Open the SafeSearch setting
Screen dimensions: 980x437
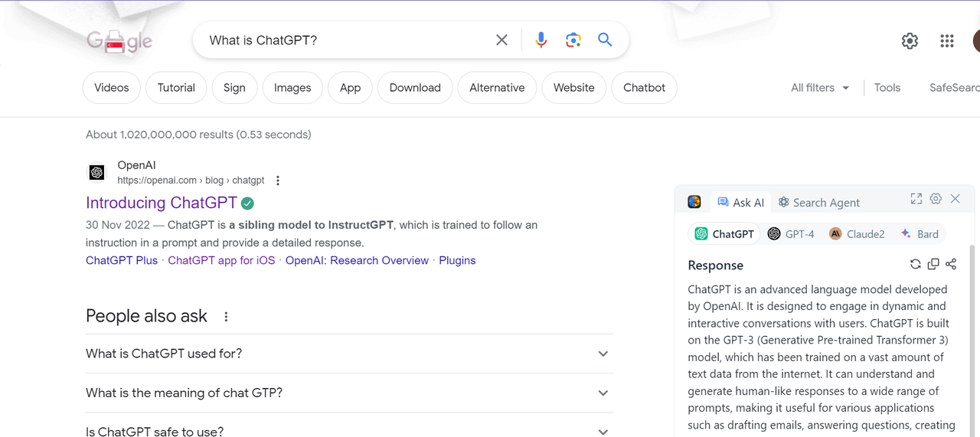point(955,87)
